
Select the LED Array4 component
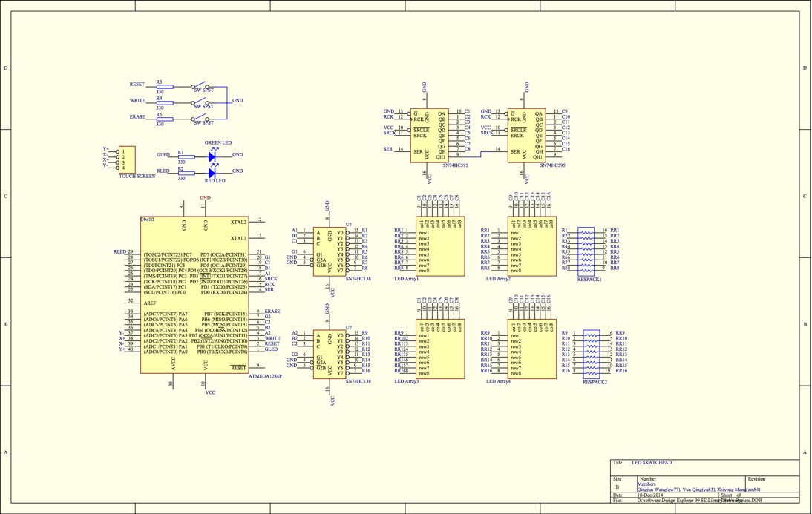click(x=532, y=349)
